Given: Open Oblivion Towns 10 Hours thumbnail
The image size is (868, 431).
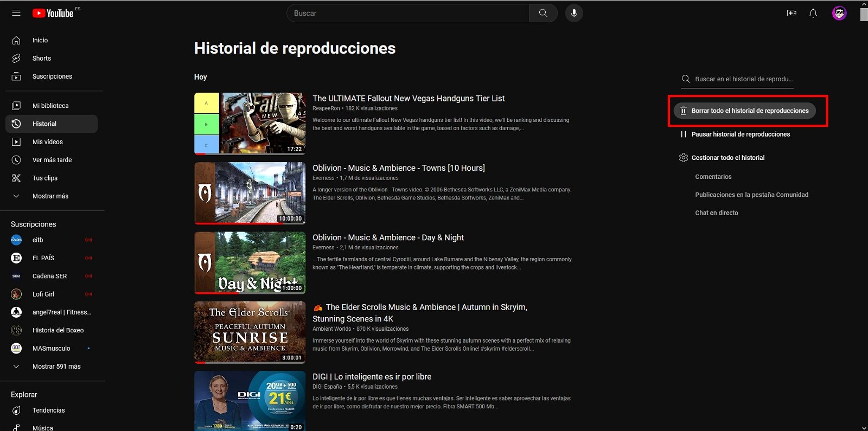Looking at the screenshot, I should [250, 194].
